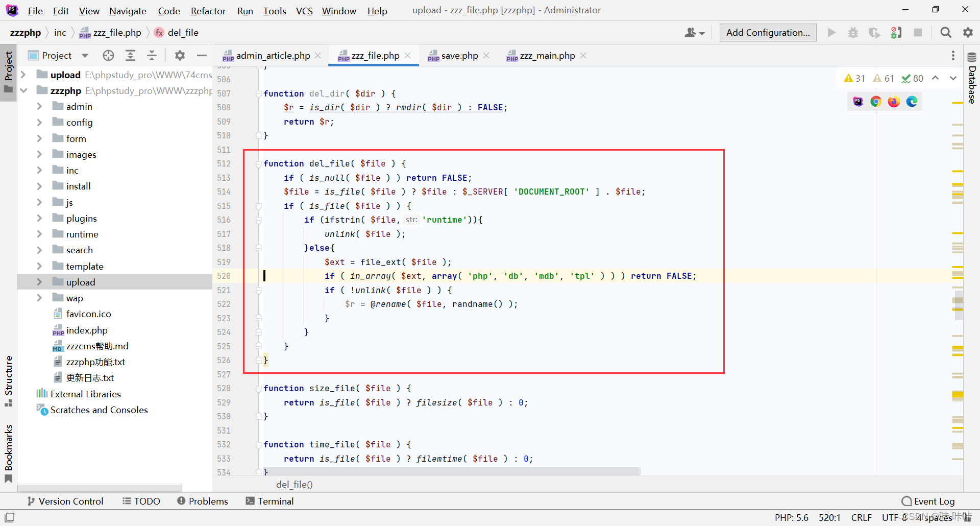980x526 pixels.
Task: Open IDE settings gear icon top right
Action: 968,33
